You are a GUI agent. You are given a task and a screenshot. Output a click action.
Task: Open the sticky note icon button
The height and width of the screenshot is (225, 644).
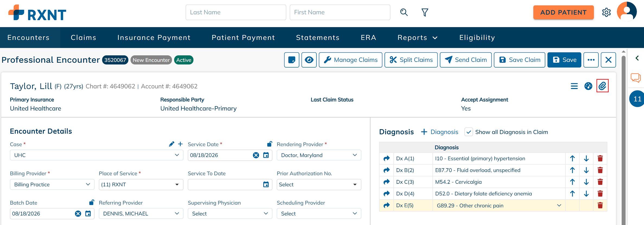tap(291, 60)
